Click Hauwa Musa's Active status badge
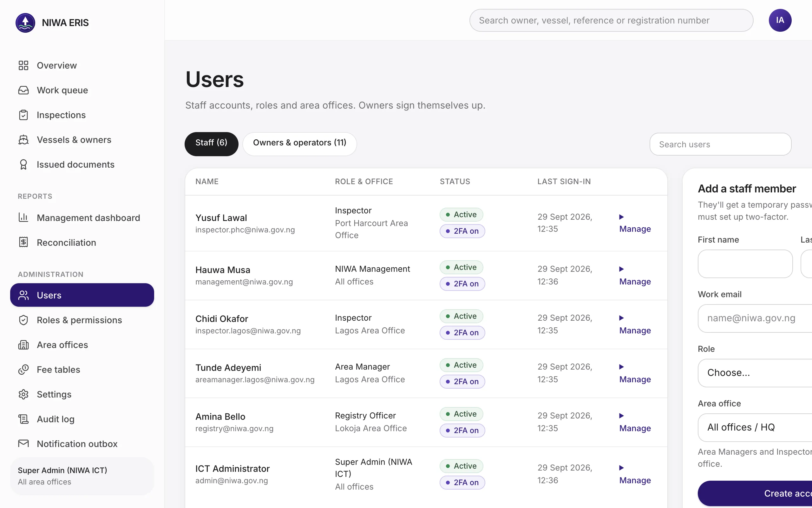 [x=462, y=267]
